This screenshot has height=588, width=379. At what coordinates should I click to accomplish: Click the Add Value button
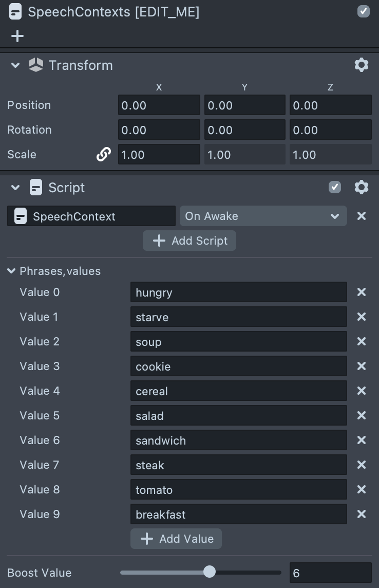click(x=176, y=539)
